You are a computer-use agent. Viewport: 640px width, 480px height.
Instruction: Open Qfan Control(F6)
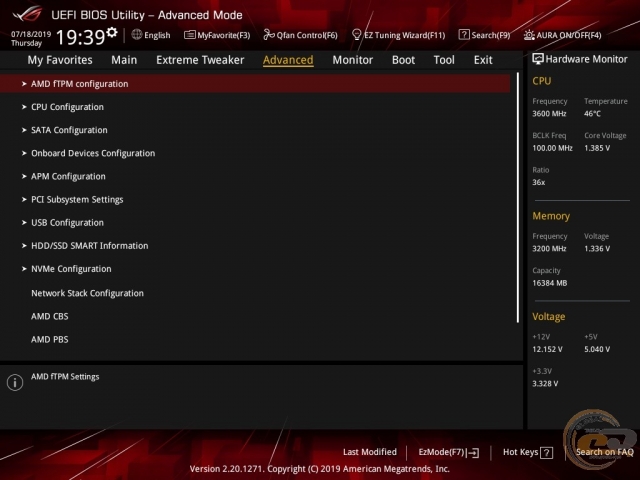[307, 35]
